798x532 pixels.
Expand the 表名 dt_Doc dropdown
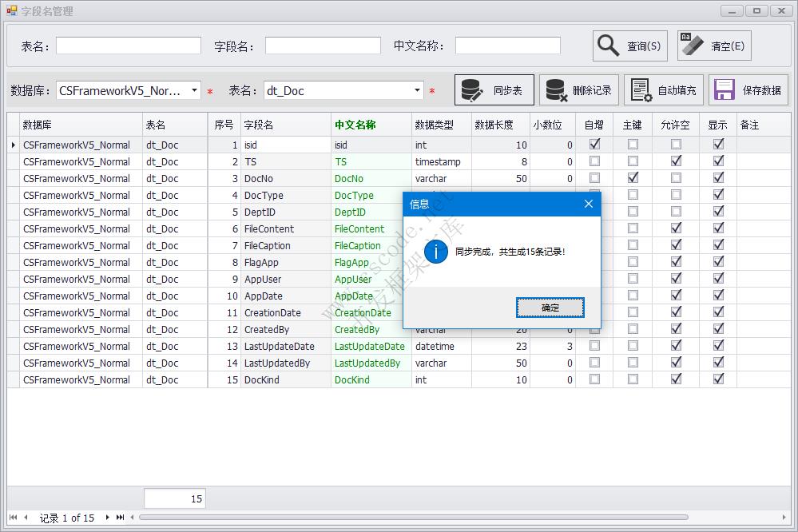[x=417, y=90]
